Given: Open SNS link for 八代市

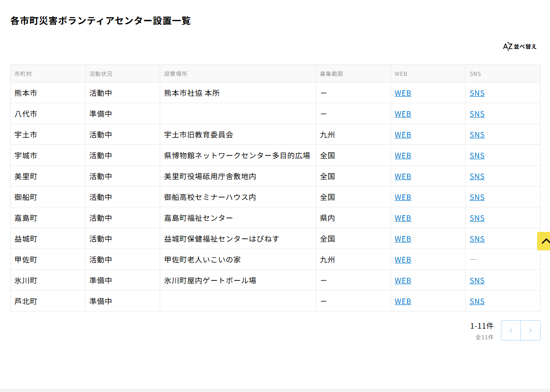Looking at the screenshot, I should (477, 113).
